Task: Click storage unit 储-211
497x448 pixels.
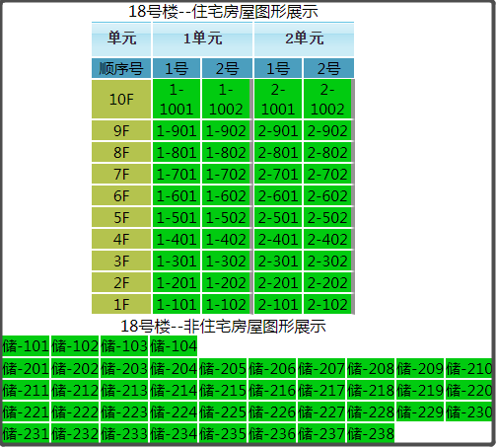Action: pos(26,390)
